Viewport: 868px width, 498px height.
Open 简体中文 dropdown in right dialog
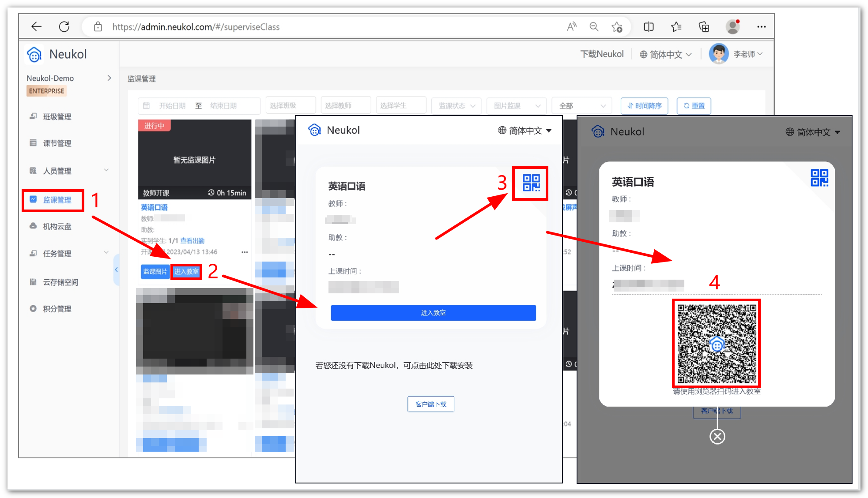(812, 132)
